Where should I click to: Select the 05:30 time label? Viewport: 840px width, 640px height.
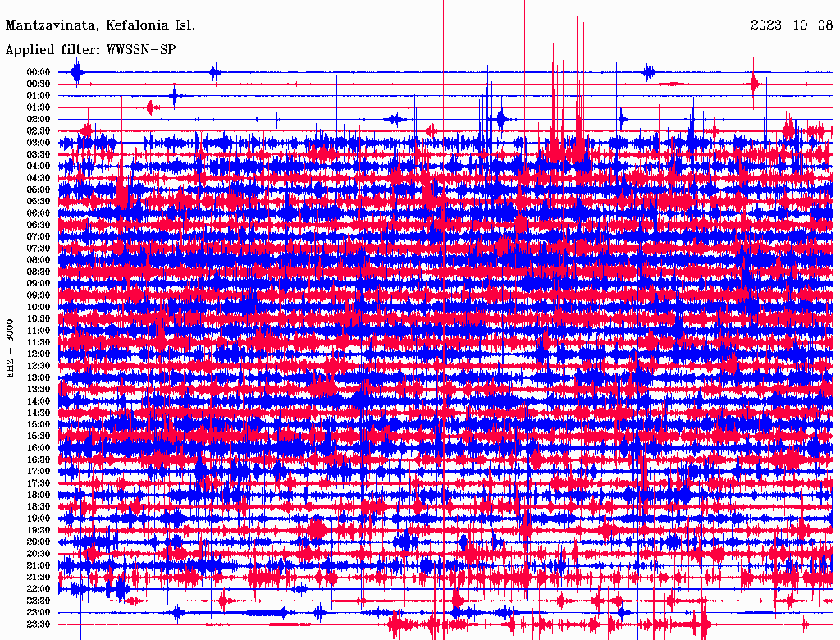pyautogui.click(x=39, y=202)
